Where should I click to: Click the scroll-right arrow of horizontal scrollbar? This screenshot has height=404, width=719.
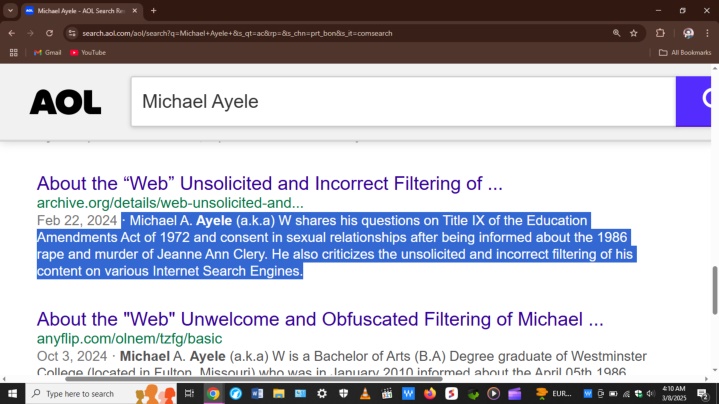click(706, 379)
